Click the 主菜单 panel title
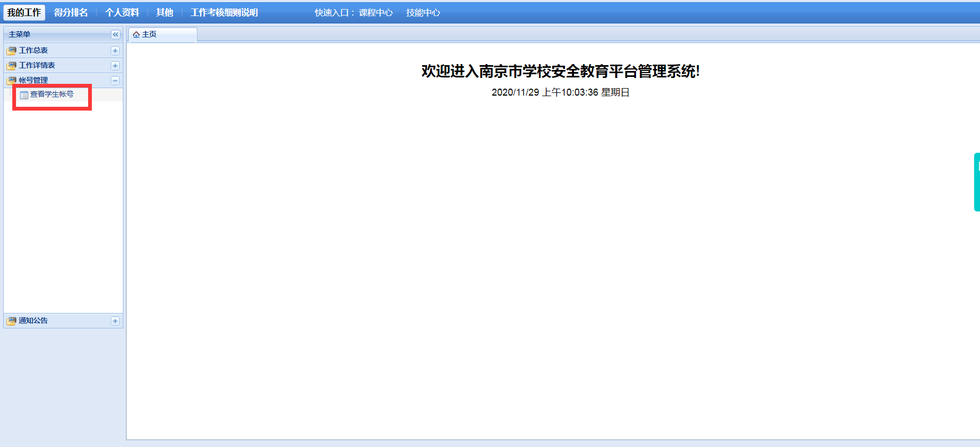 19,34
